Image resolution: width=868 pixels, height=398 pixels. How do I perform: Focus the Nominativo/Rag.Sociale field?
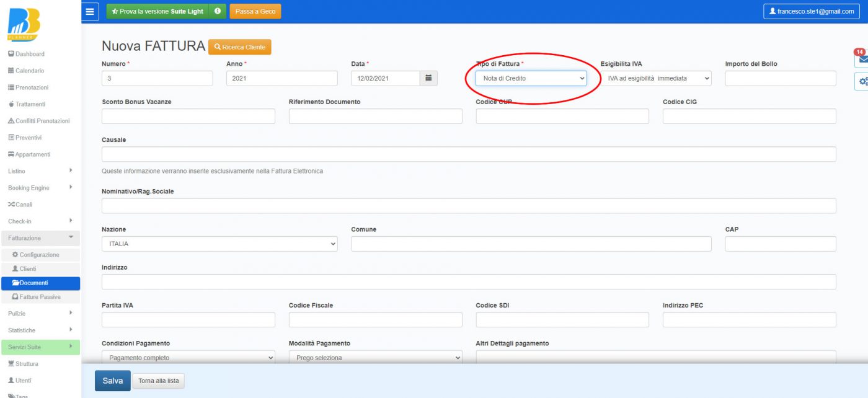[469, 206]
